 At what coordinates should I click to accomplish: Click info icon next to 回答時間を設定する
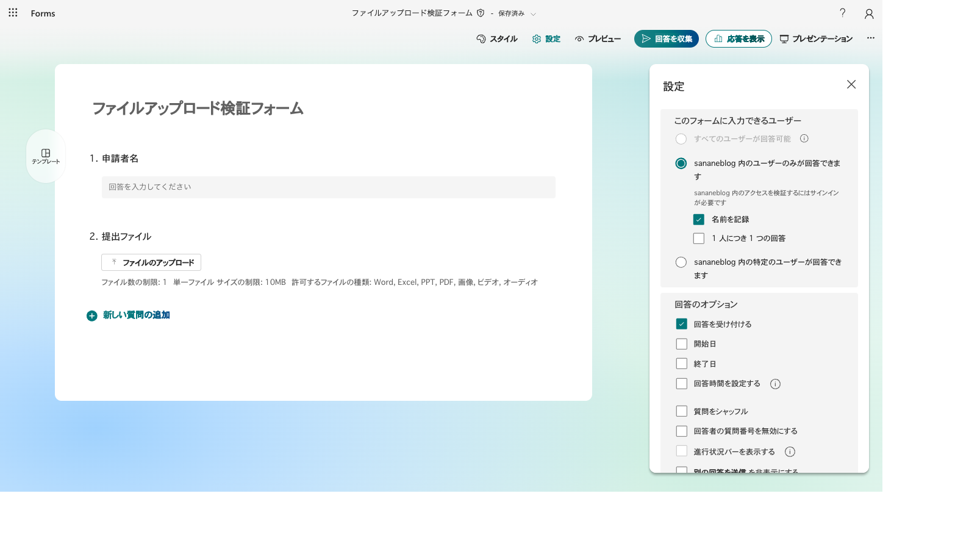tap(775, 384)
